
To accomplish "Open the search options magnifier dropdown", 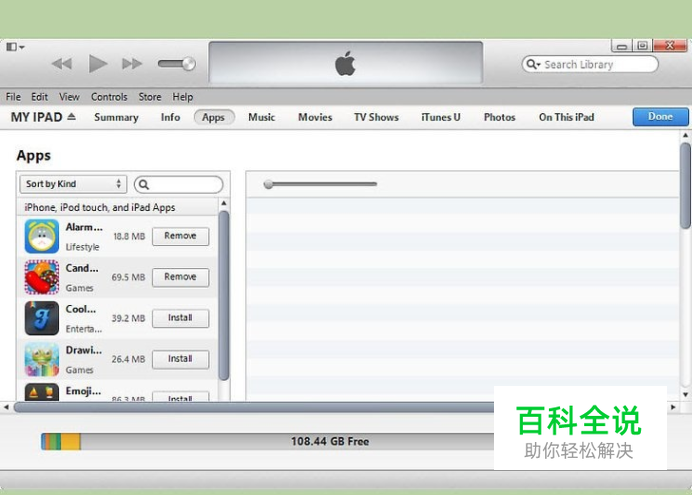I will 533,64.
